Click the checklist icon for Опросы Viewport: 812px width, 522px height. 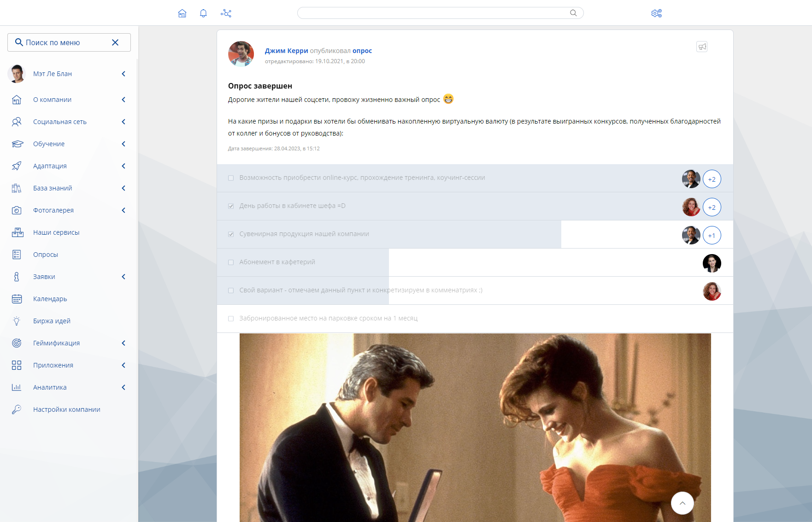(x=17, y=255)
